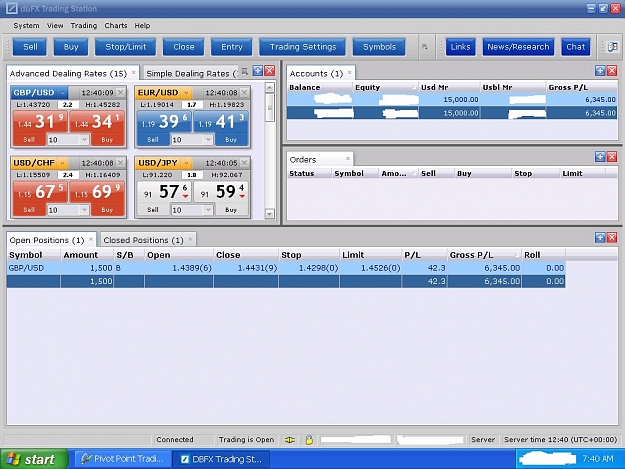Switch to Simple Dealing Rates tab
Viewport: 625px width, 469px height.
pyautogui.click(x=190, y=74)
